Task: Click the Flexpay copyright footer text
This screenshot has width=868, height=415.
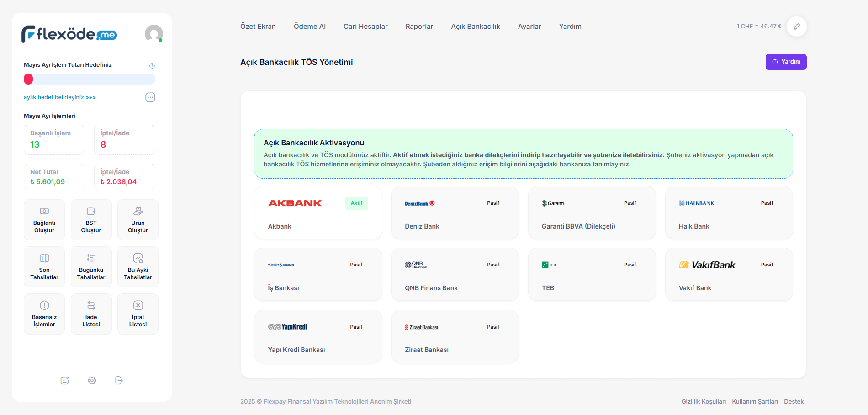Action: click(326, 402)
